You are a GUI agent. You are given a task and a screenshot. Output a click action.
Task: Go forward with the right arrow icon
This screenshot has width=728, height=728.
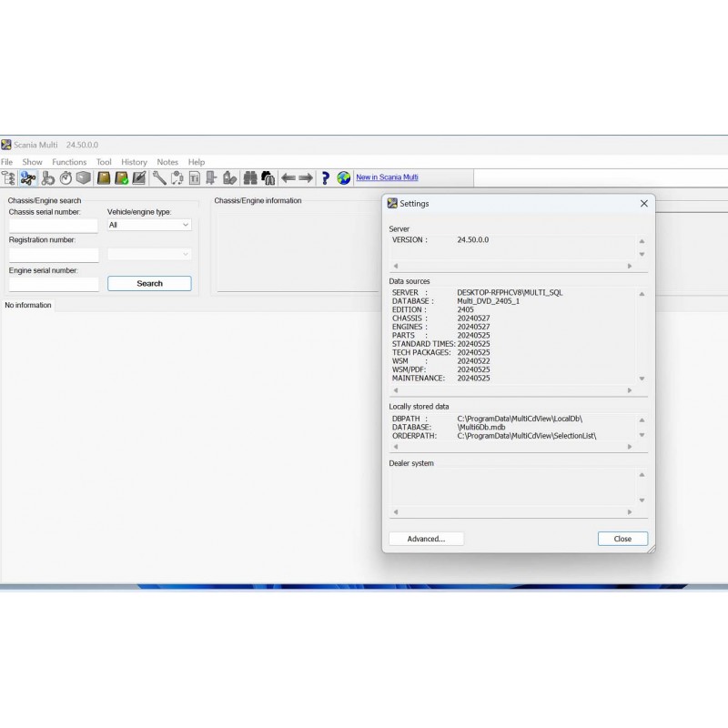(306, 178)
